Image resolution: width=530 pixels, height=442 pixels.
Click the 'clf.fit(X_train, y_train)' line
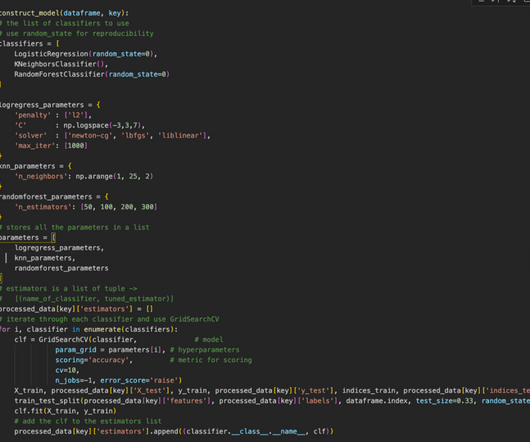point(65,411)
